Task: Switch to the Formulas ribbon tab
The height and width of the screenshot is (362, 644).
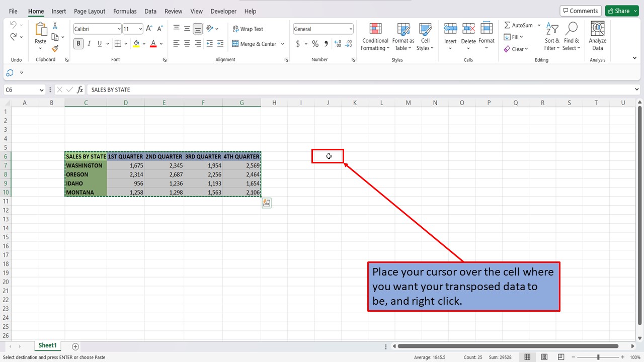Action: click(x=125, y=11)
